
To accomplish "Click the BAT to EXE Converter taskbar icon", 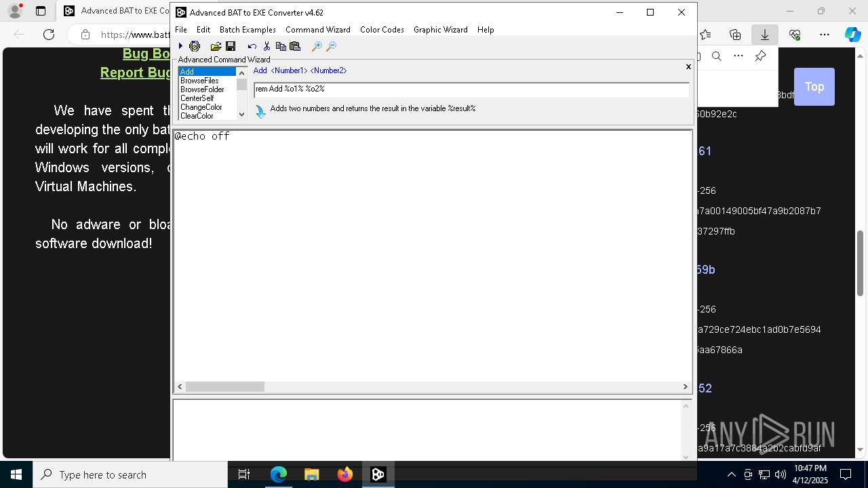I will 378,474.
